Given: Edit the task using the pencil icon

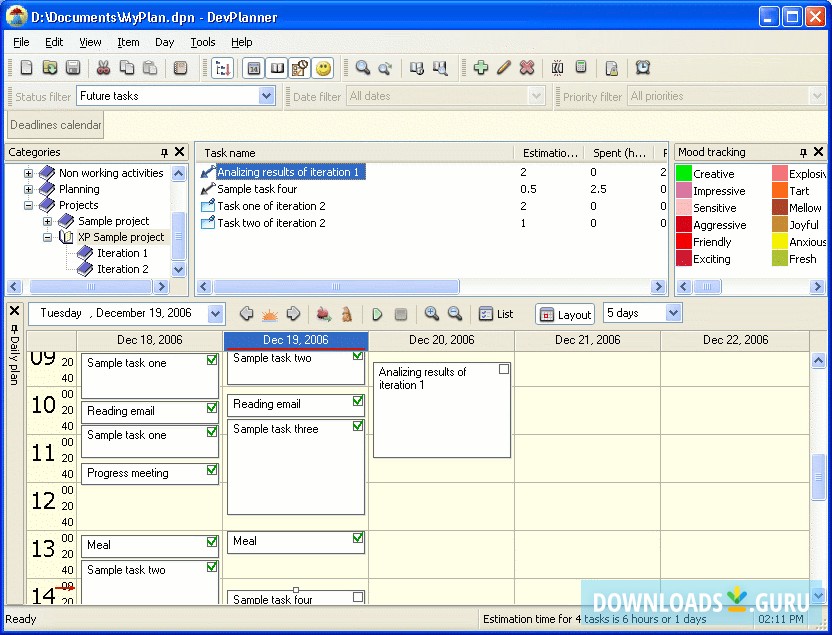Looking at the screenshot, I should [503, 67].
